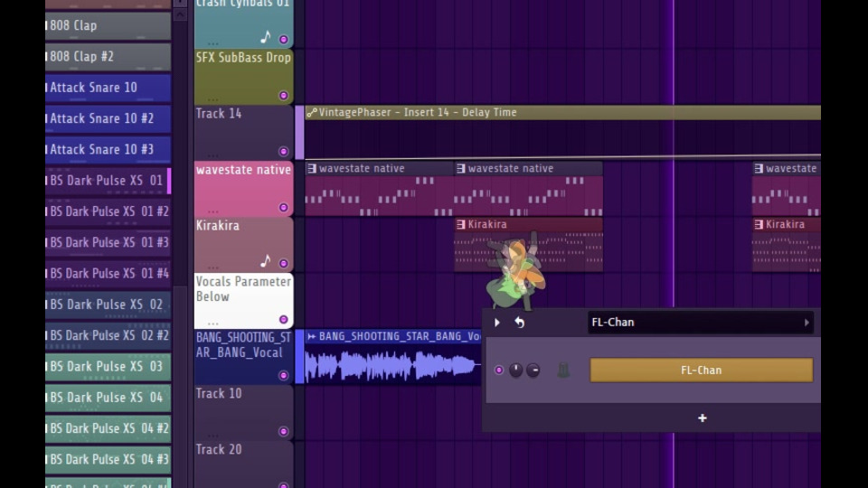Select BS Dark Pulse XS 04 #2 pattern

[108, 428]
